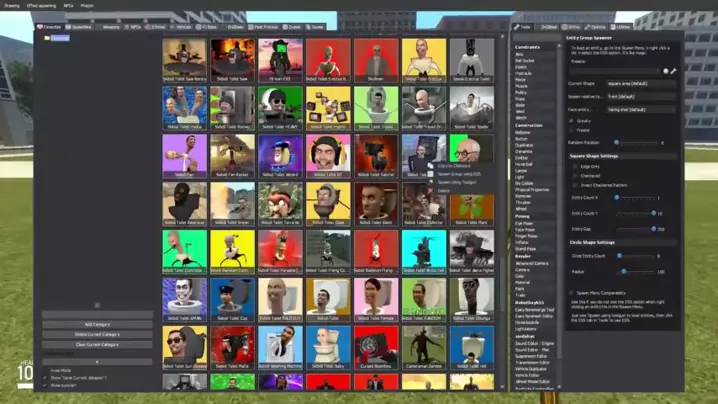718x404 pixels.
Task: Enable the Edge Only checkbox
Action: point(575,166)
